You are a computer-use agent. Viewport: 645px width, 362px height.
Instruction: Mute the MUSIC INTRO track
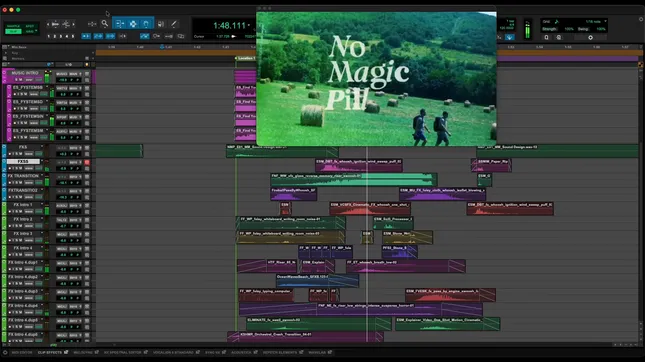[21, 79]
